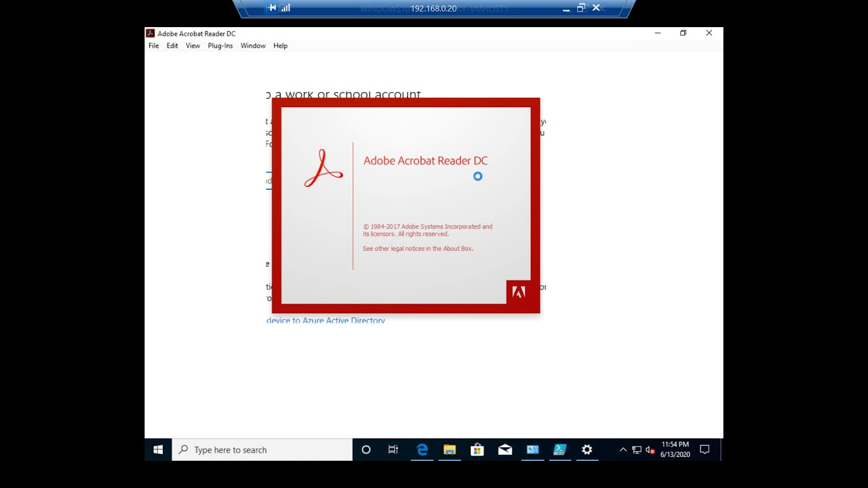Launch Microsoft Edge from the taskbar
Image resolution: width=868 pixels, height=488 pixels.
(x=422, y=449)
